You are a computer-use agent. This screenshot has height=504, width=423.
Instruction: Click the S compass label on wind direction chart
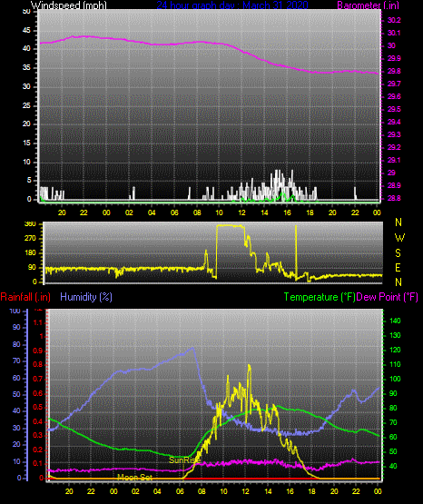[398, 253]
